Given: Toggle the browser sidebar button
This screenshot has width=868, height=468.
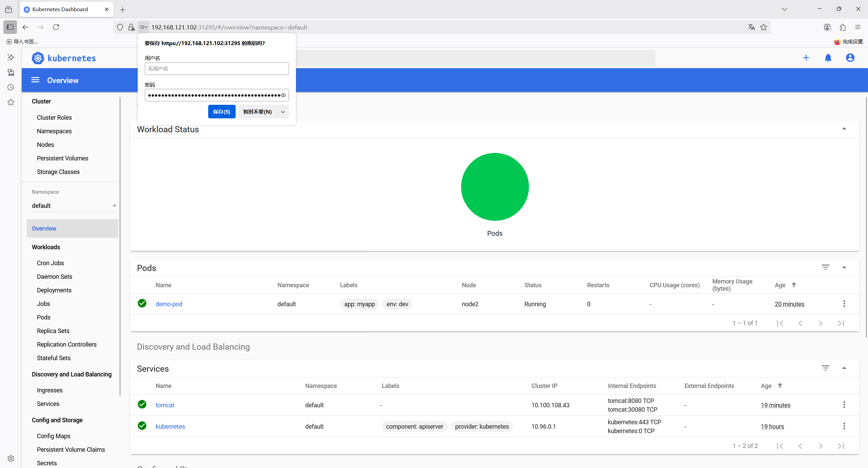Looking at the screenshot, I should [10, 27].
